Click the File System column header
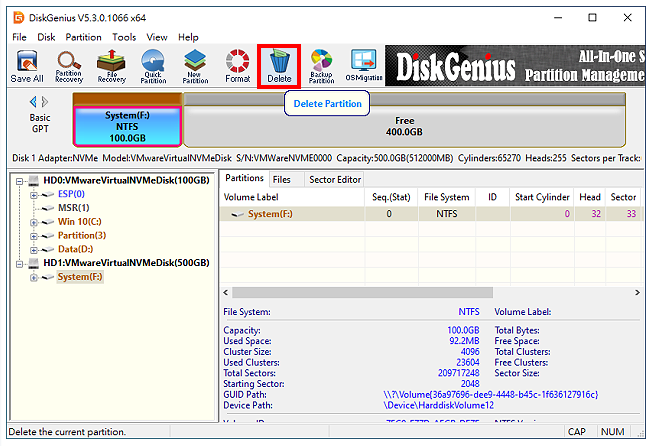652x446 pixels. 447,197
